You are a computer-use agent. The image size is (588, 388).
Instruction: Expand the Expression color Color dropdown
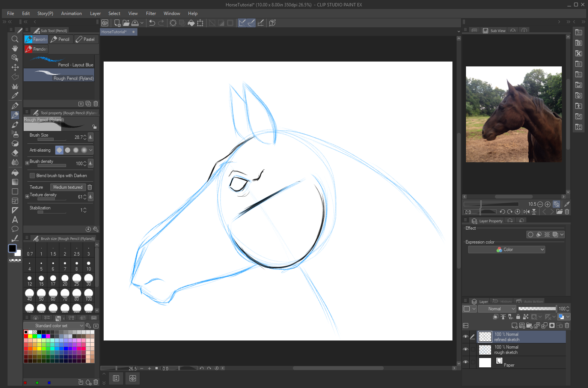point(507,250)
